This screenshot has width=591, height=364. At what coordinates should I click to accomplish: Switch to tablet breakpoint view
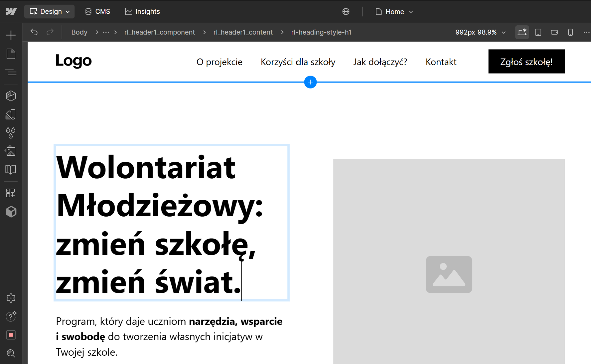click(x=538, y=32)
